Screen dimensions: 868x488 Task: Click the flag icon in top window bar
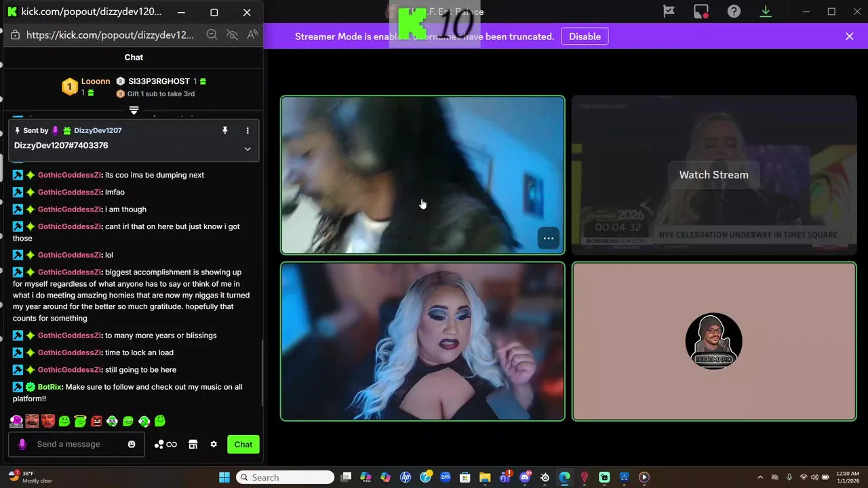coord(669,12)
